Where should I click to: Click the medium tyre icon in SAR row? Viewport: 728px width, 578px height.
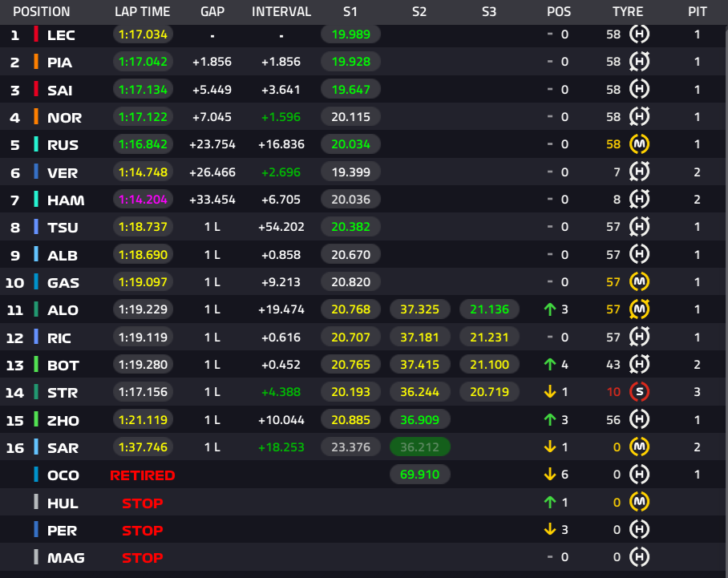(639, 447)
